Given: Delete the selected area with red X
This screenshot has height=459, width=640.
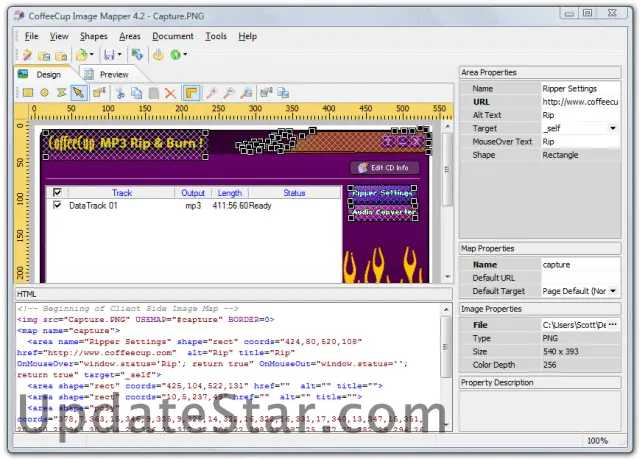Looking at the screenshot, I should 171,93.
